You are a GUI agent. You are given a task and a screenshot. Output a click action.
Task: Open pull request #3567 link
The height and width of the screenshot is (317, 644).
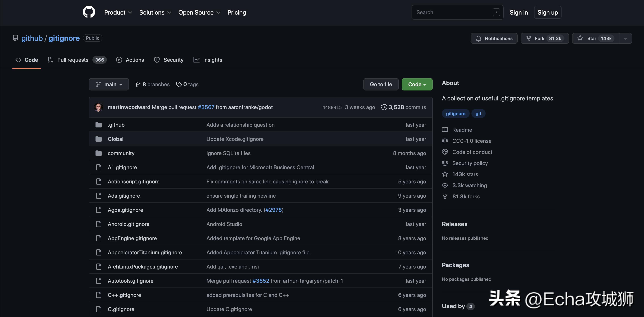coord(206,107)
